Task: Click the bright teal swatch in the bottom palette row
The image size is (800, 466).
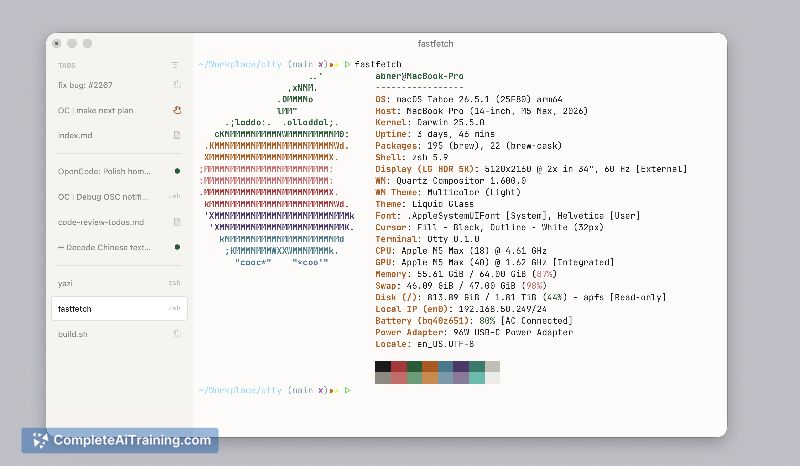Action: (477, 378)
